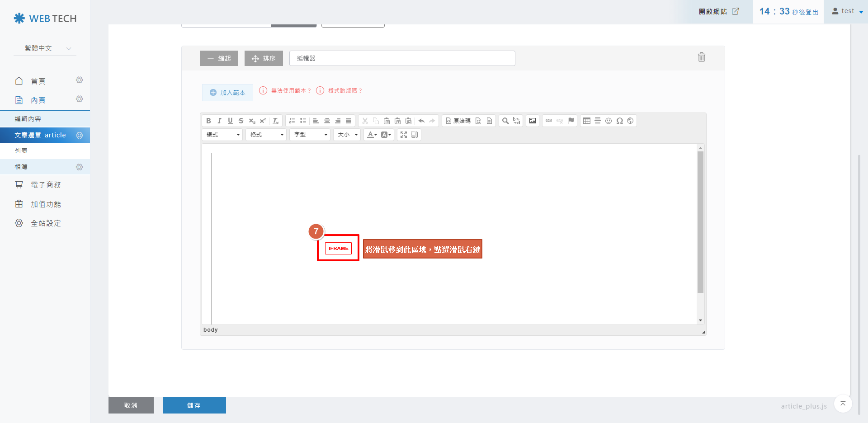The image size is (868, 423).
Task: Open the 字型 font dropdown
Action: 310,135
